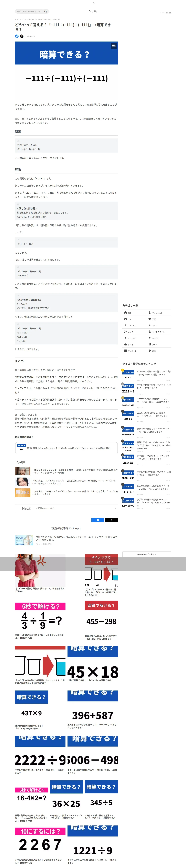The image size is (186, 868).
Task: Click the 診断 checklist icon
Action: pyautogui.click(x=150, y=351)
